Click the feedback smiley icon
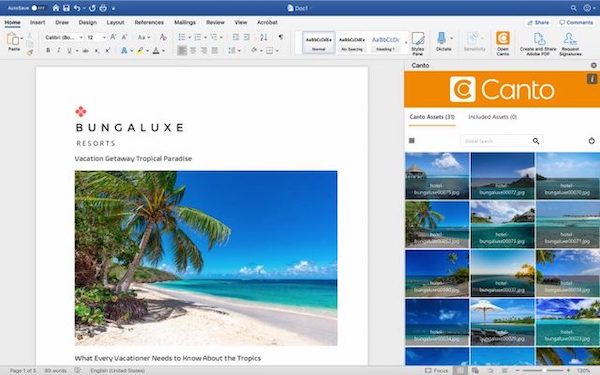This screenshot has height=375, width=600. tap(587, 8)
